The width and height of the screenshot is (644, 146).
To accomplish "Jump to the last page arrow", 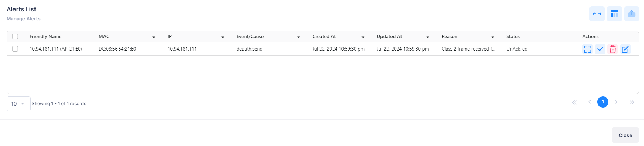I will [x=632, y=102].
